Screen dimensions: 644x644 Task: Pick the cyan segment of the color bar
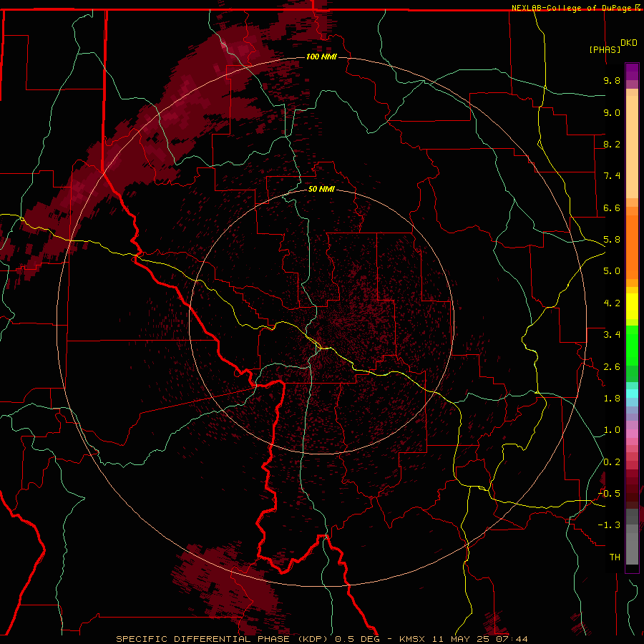632,394
